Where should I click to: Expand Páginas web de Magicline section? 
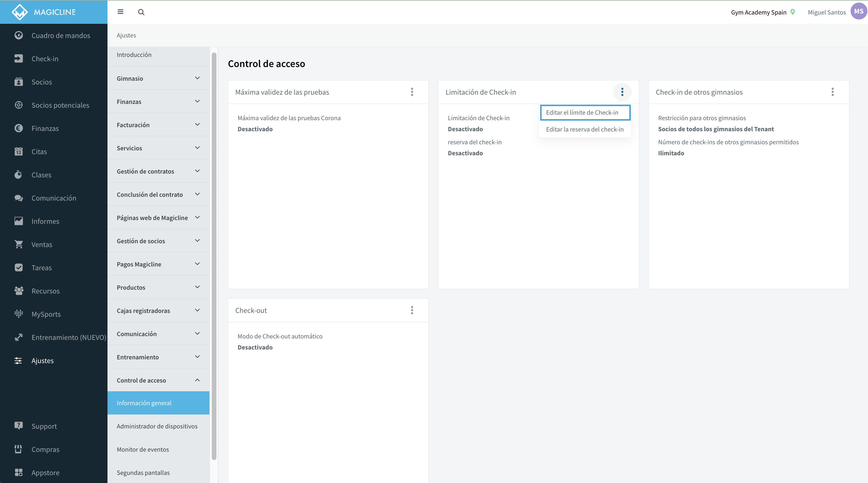tap(158, 217)
